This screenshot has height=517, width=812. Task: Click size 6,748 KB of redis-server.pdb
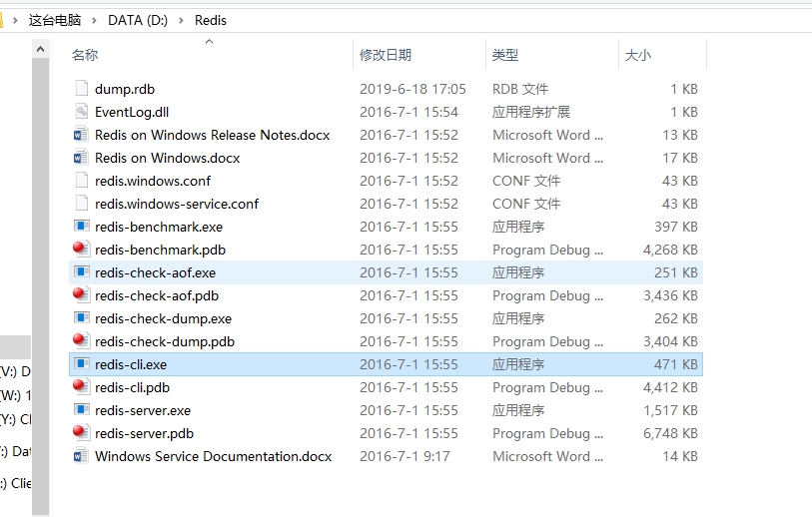click(x=670, y=433)
